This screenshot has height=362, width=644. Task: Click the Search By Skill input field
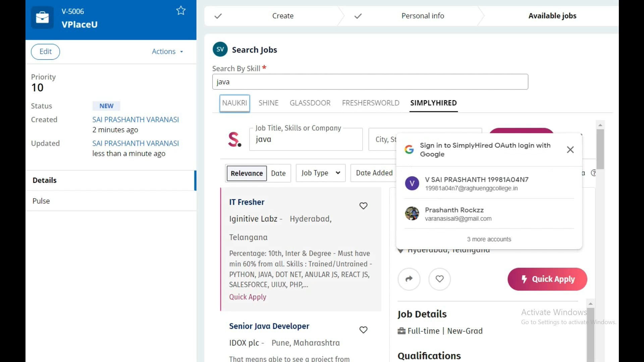click(370, 82)
